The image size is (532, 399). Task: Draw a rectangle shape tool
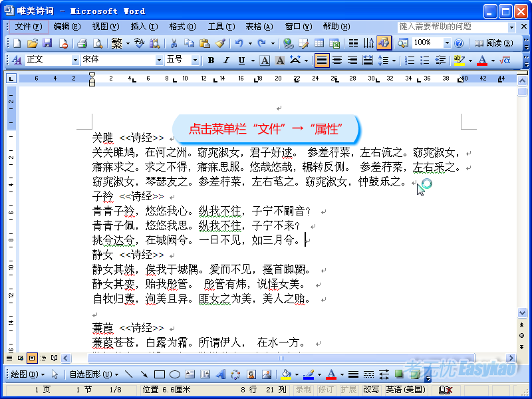[x=160, y=374]
